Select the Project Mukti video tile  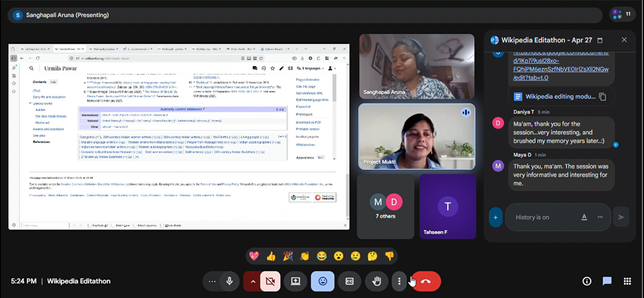pyautogui.click(x=417, y=137)
